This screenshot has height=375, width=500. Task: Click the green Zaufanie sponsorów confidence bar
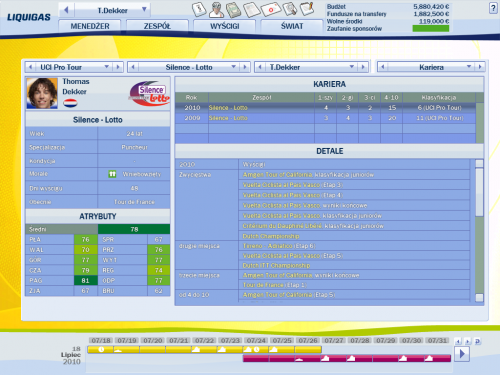click(431, 29)
